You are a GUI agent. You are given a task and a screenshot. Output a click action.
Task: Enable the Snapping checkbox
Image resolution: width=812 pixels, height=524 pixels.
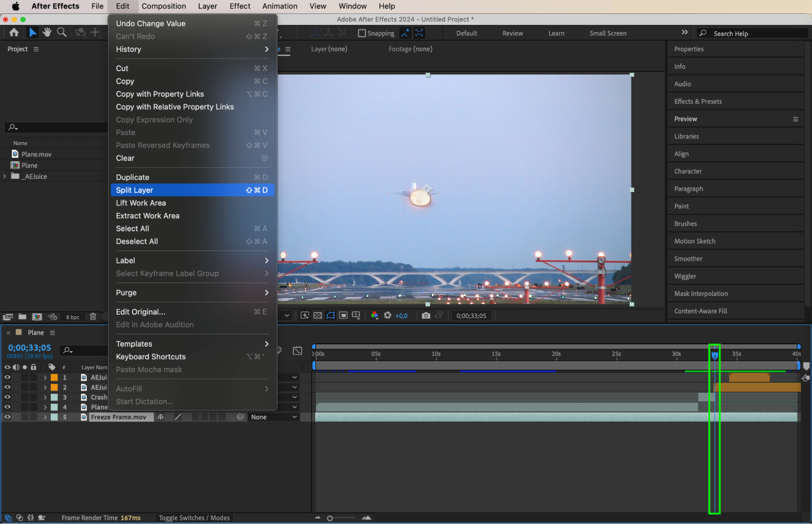(362, 33)
